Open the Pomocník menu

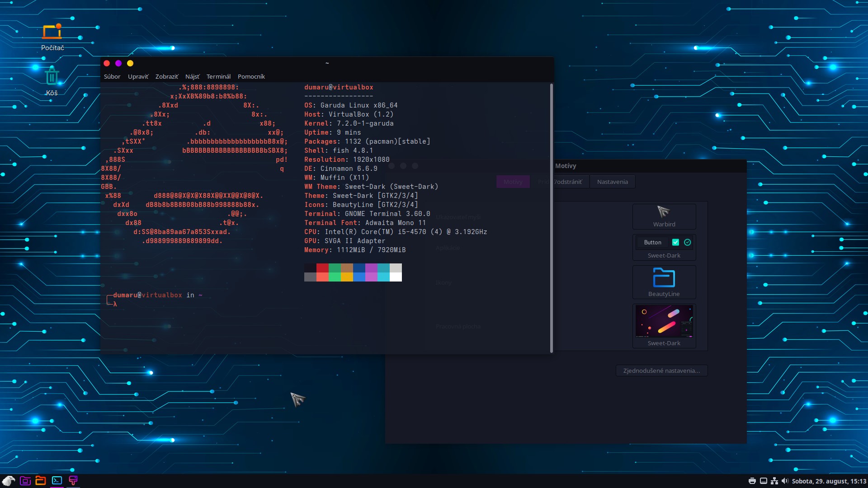(251, 77)
